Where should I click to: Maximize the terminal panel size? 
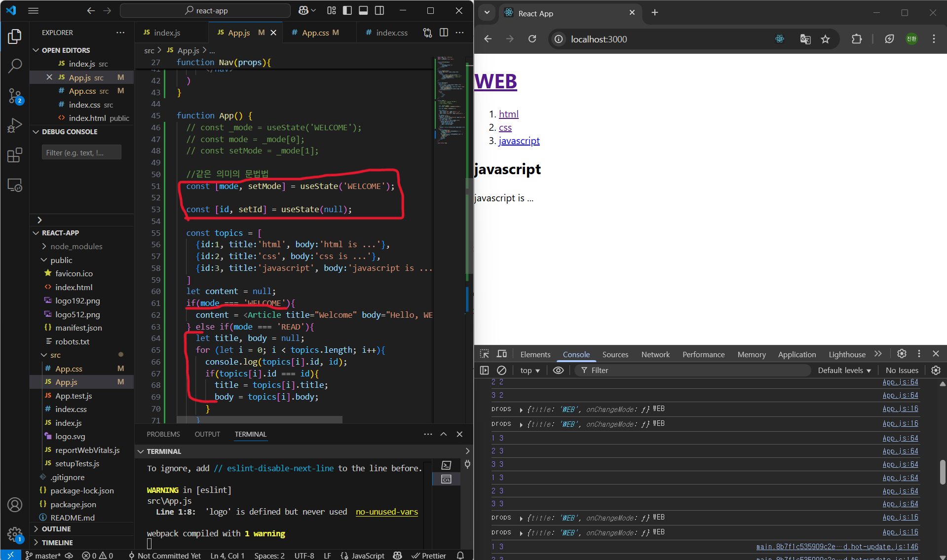[444, 434]
